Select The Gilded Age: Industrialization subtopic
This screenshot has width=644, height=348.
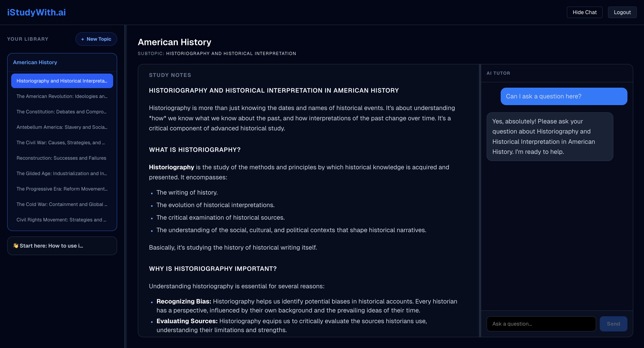[62, 173]
